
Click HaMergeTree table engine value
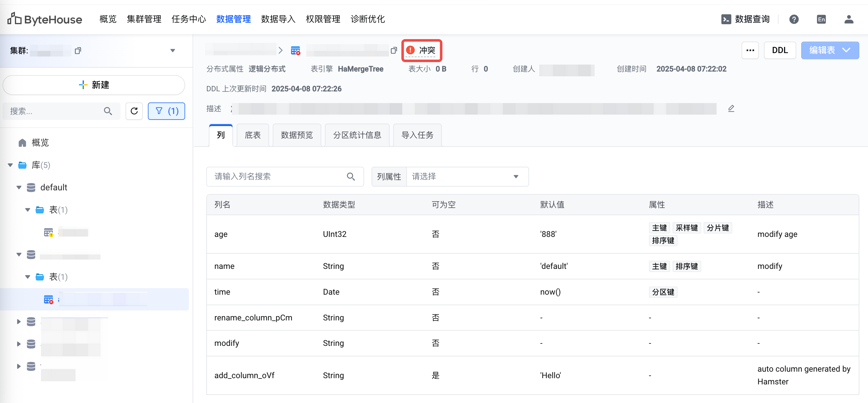click(x=361, y=69)
